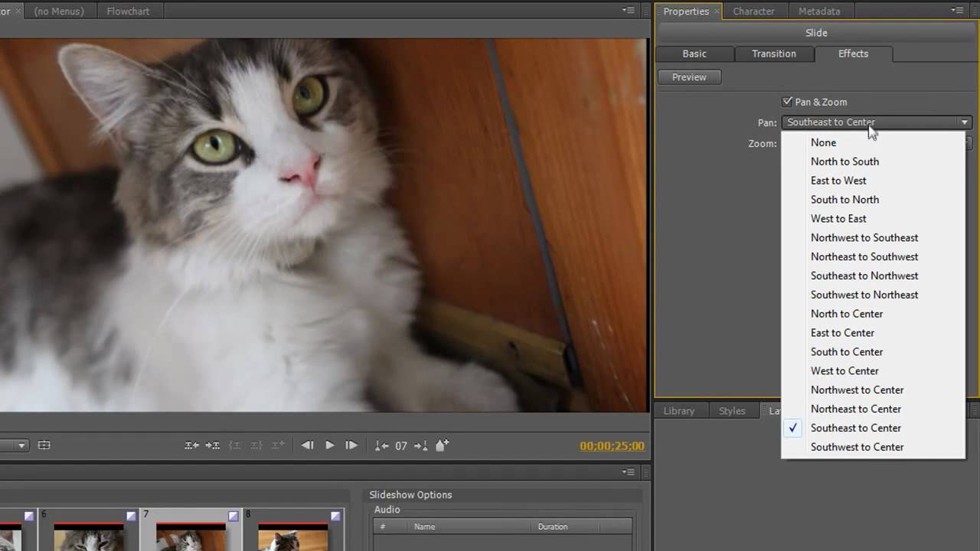Screen dimensions: 980x551
Task: Click the second trim arrow icon in the transport bar
Action: tap(213, 445)
